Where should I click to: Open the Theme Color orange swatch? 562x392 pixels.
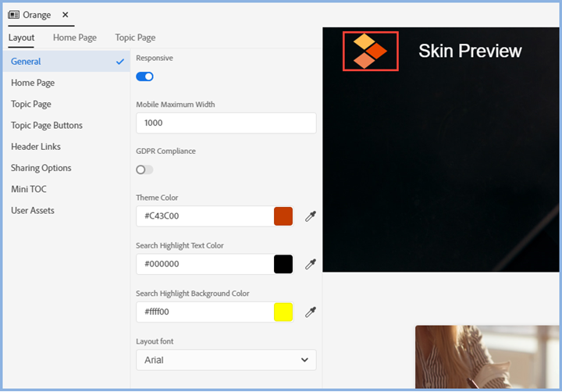click(283, 216)
